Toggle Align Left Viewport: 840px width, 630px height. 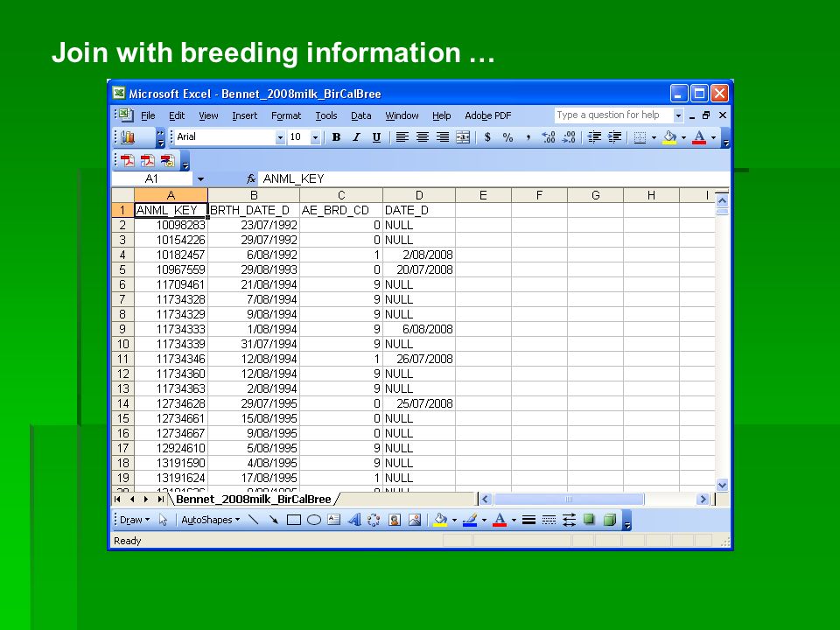coord(402,137)
